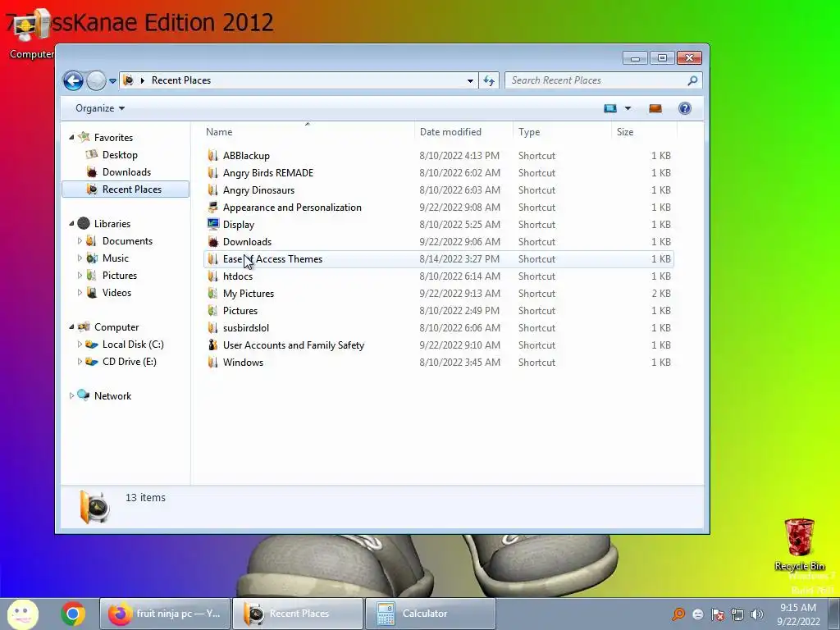Click the Documents library icon

(92, 241)
